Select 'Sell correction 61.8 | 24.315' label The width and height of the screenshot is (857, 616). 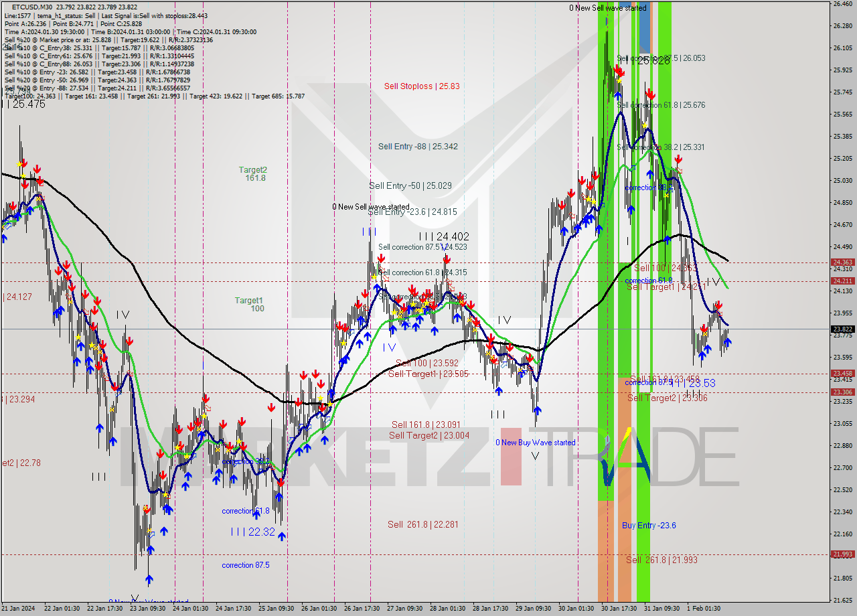[422, 273]
